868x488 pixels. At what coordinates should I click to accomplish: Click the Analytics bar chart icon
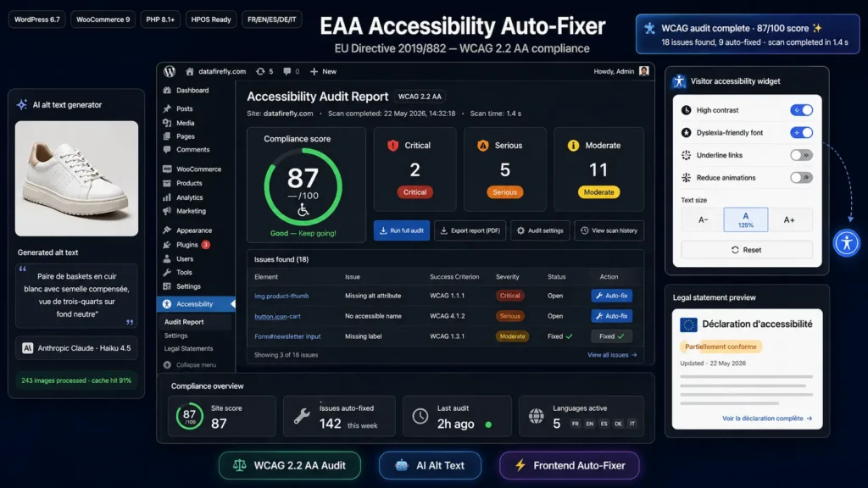tap(167, 197)
